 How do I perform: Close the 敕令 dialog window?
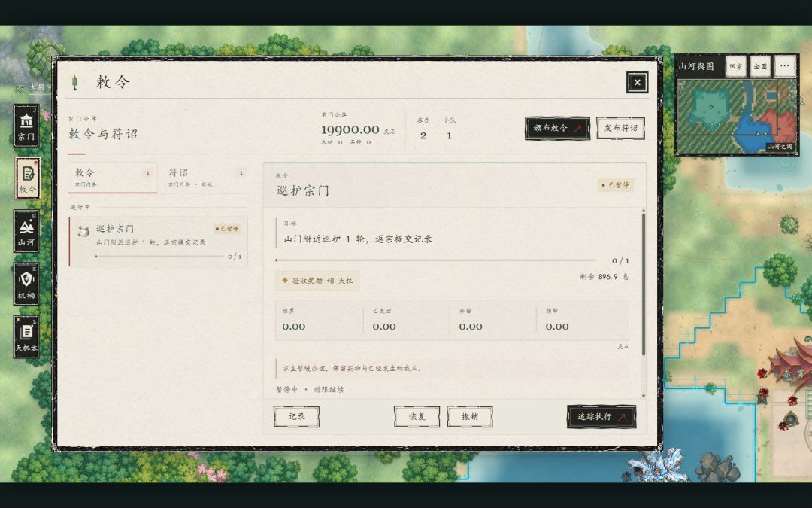637,83
